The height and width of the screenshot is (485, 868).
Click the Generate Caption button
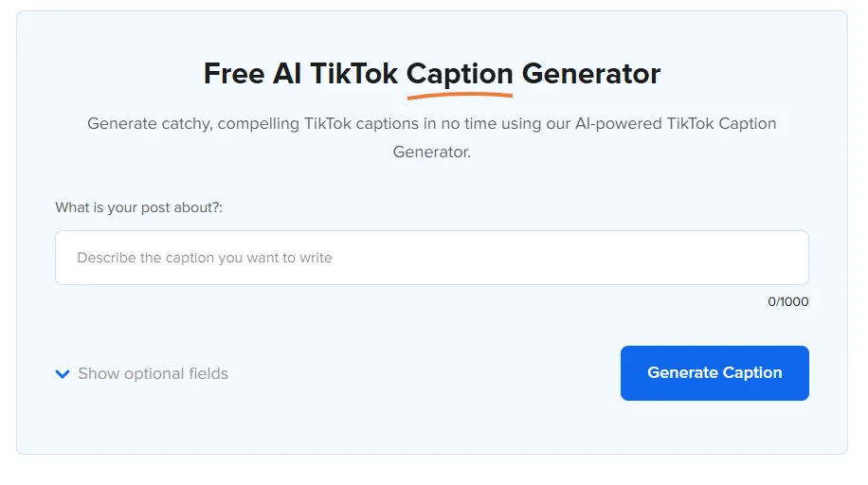714,373
